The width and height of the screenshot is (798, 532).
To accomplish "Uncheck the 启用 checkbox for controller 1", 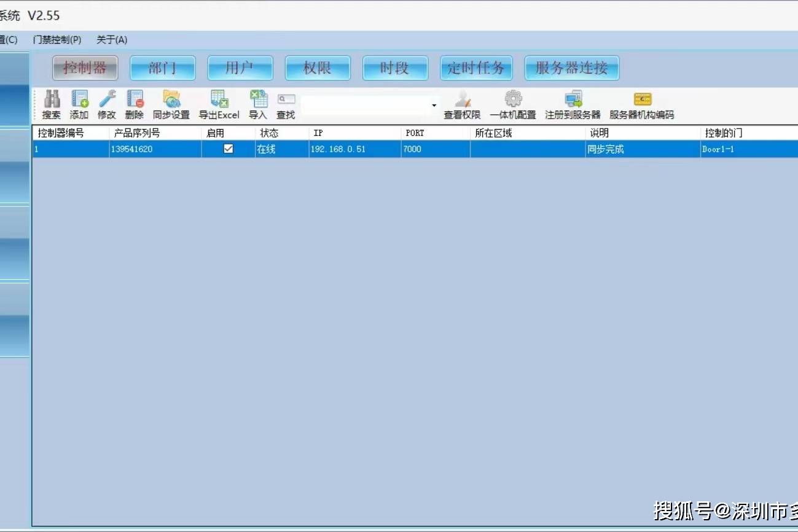I will 229,149.
